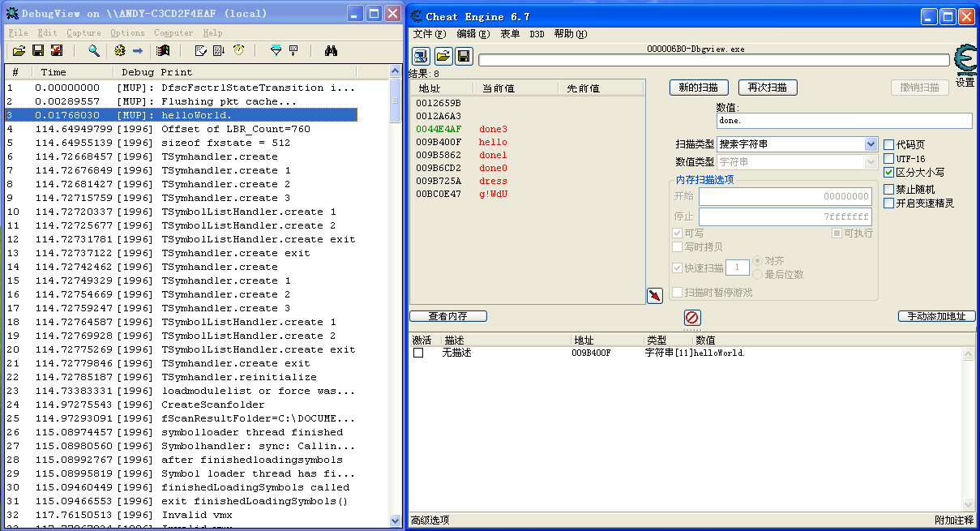Viewport: 980px width, 531px height.
Task: Click the 停止 address field showing 7fffffff
Action: (x=785, y=216)
